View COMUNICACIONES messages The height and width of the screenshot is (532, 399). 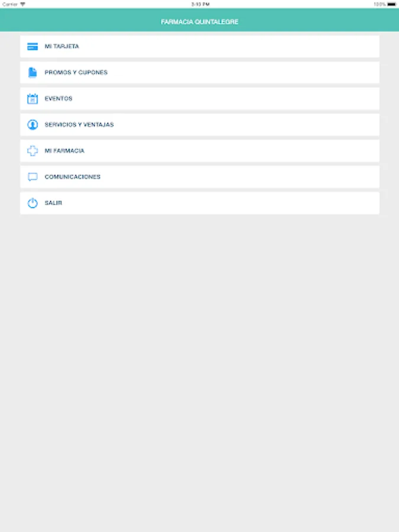[x=200, y=177]
